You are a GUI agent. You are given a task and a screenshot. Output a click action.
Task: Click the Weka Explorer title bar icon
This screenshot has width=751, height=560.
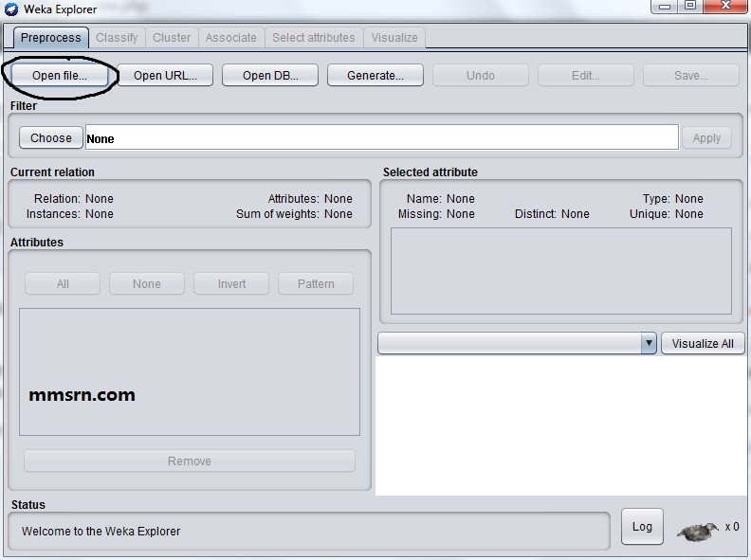[11, 9]
